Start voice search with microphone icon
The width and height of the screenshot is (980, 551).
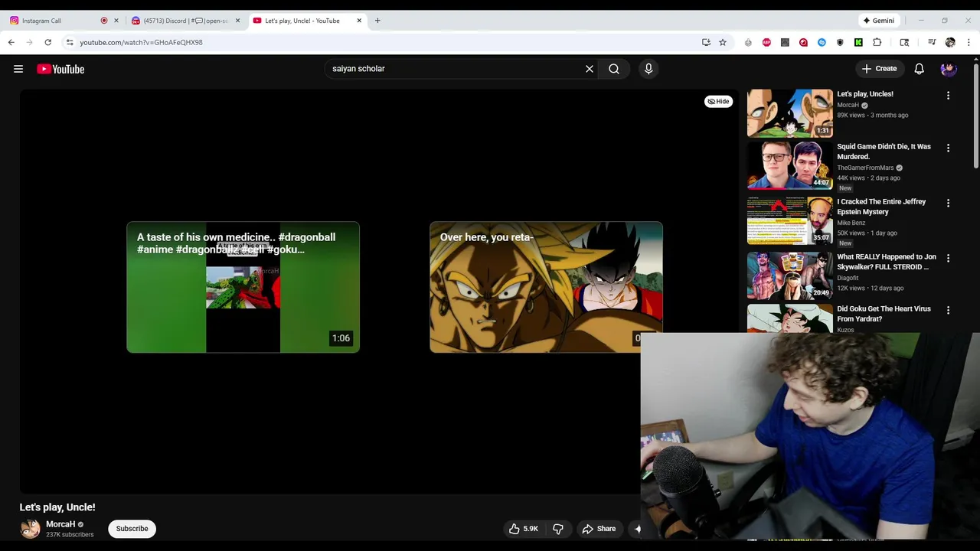648,69
